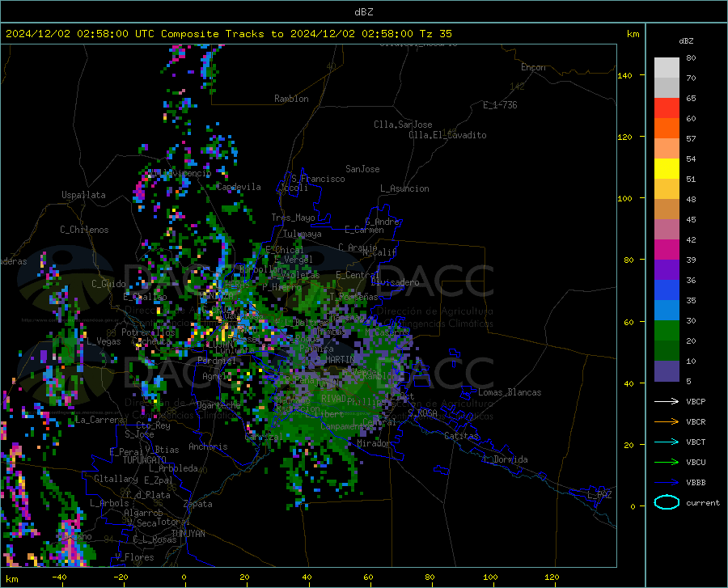728x588 pixels.
Task: Click the Catitas map label
Action: [461, 436]
